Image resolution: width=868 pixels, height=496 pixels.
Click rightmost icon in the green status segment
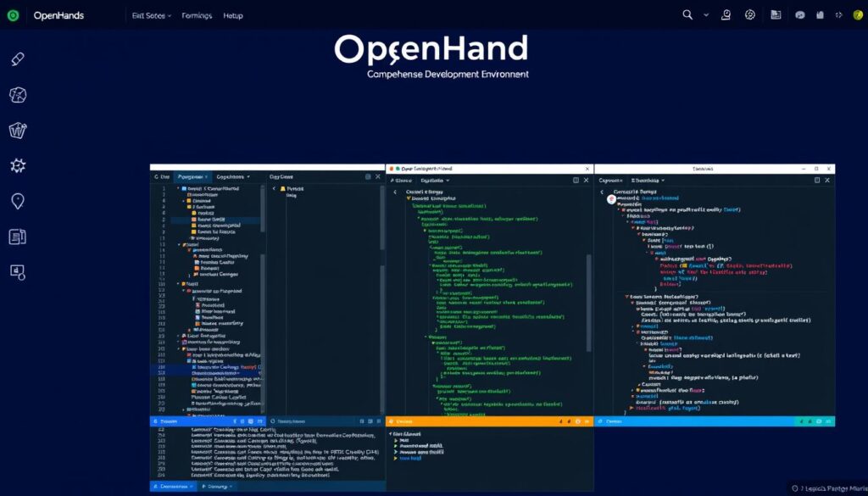coord(828,422)
